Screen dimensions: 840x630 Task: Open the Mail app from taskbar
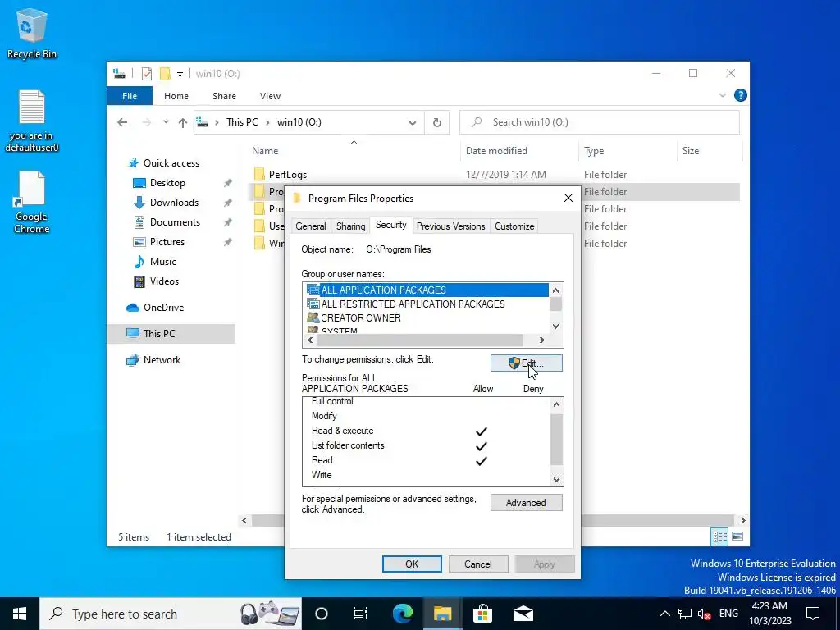[523, 614]
